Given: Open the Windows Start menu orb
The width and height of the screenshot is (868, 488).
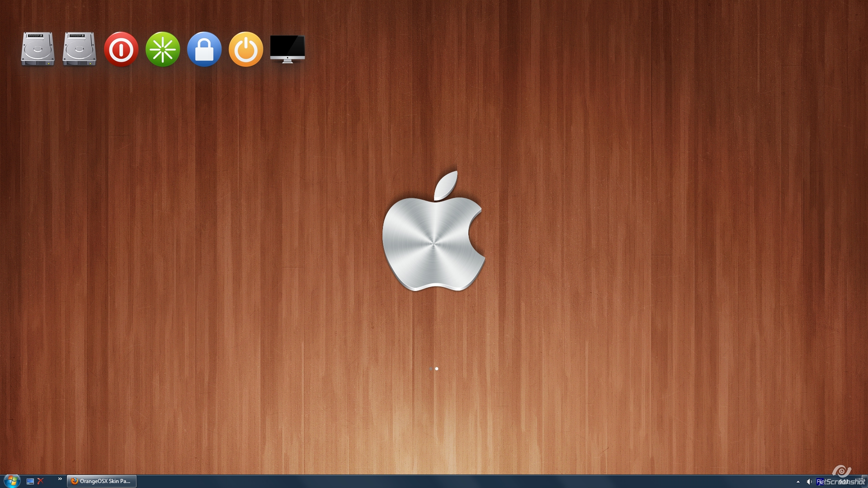Looking at the screenshot, I should [12, 481].
